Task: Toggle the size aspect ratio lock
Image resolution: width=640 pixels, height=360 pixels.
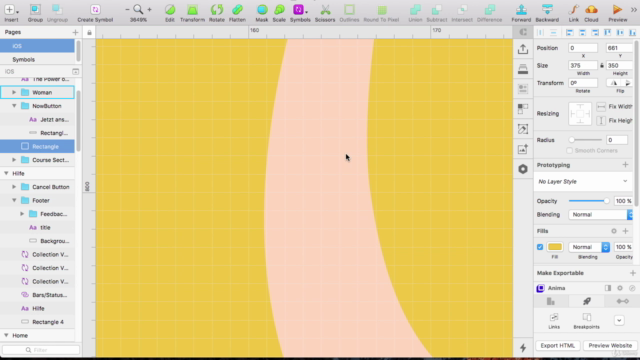Action: point(602,65)
